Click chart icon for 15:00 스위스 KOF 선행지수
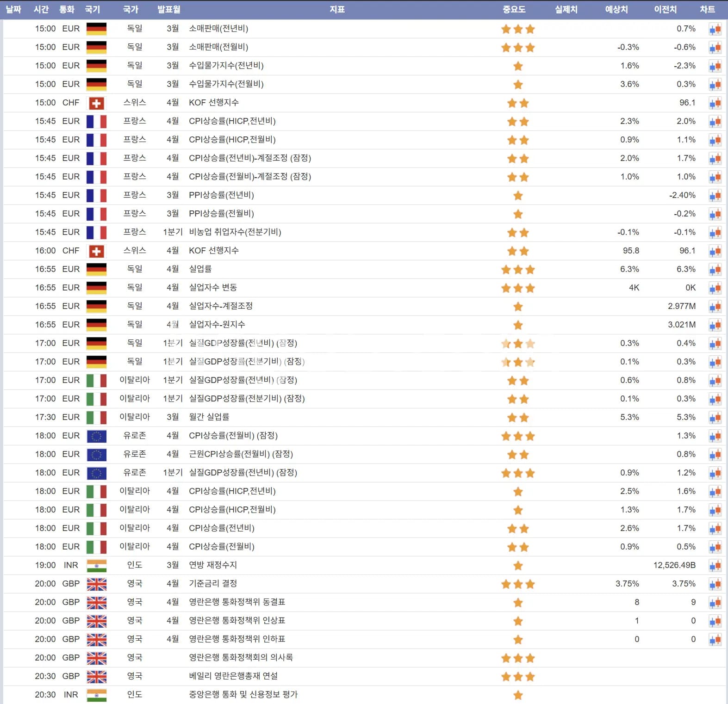This screenshot has width=728, height=704. (x=715, y=103)
